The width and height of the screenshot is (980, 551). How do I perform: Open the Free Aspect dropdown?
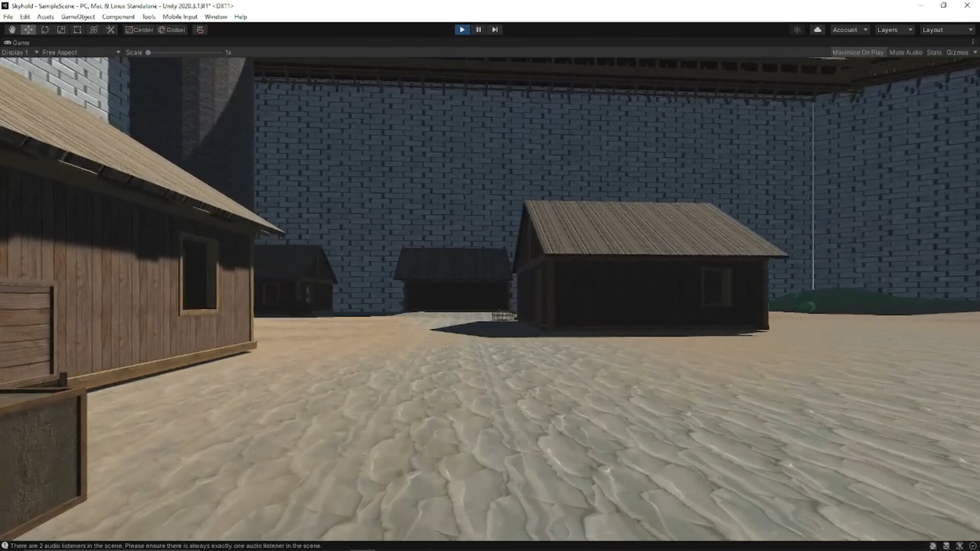pyautogui.click(x=81, y=53)
